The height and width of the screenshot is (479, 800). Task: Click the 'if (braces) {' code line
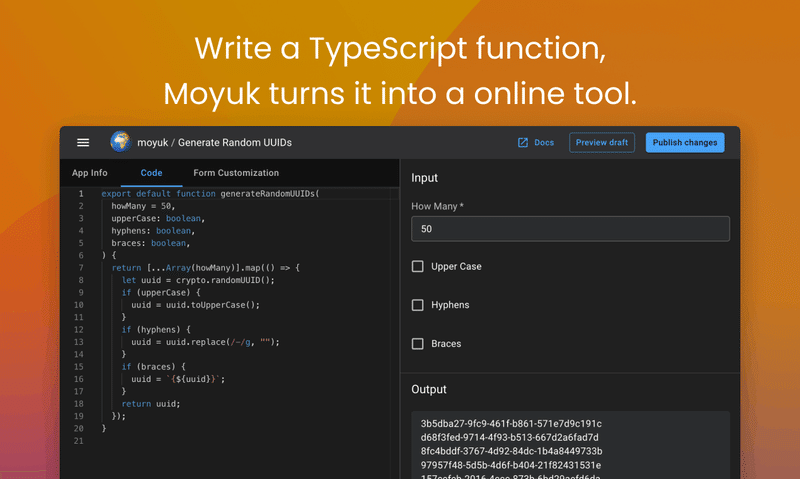[154, 367]
